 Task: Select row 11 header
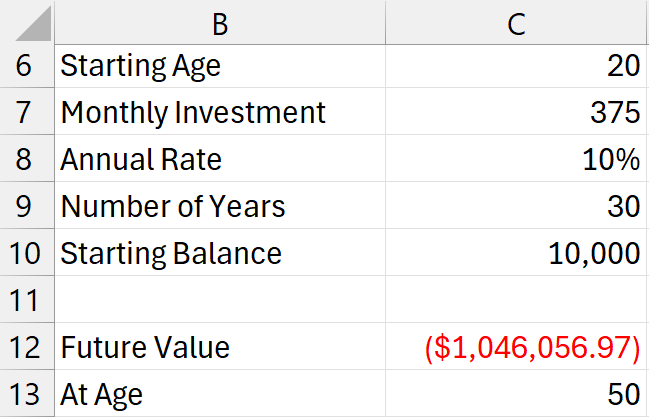coord(25,300)
